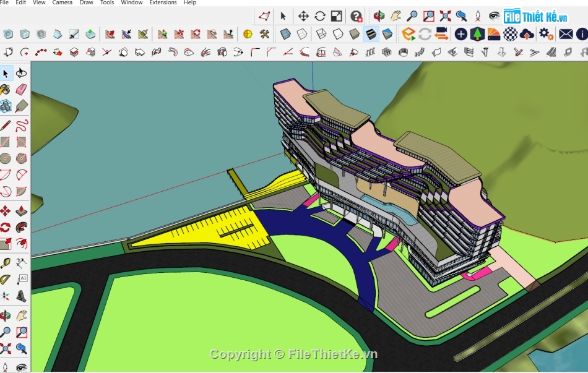The height and width of the screenshot is (373, 588).
Task: Switch to Wireframe face style
Action: coord(321,34)
